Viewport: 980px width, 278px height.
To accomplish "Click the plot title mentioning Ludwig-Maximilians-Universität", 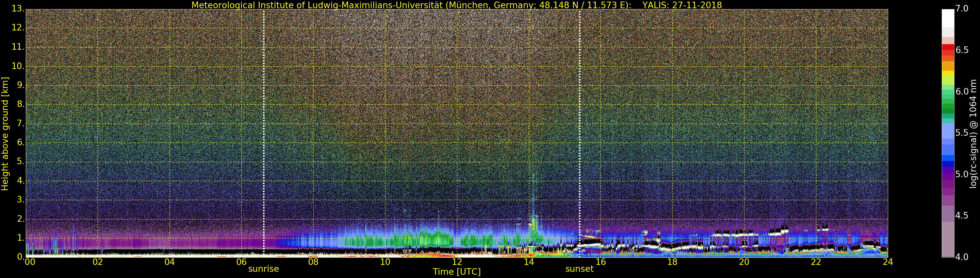I will 457,5.
